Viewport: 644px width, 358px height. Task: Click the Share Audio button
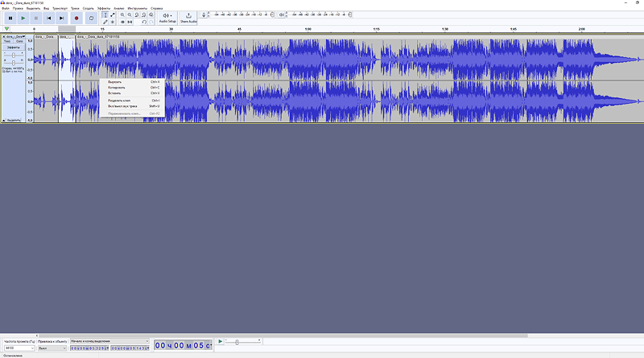pyautogui.click(x=188, y=18)
